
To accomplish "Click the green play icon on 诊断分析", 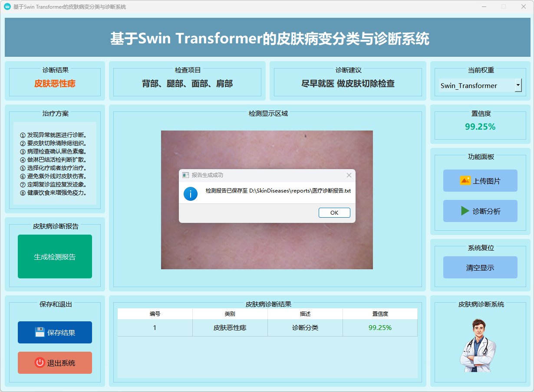I will tap(465, 211).
